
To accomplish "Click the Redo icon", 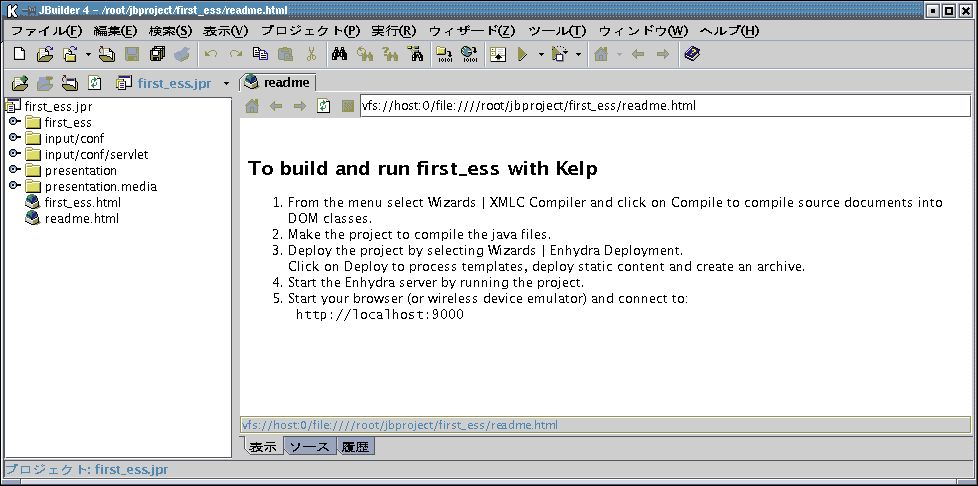I will 235,55.
